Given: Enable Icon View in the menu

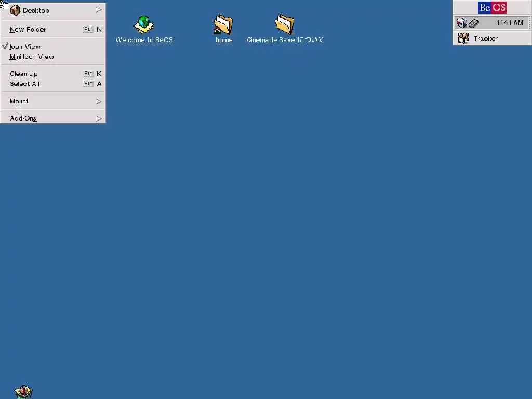Looking at the screenshot, I should 53,46.
